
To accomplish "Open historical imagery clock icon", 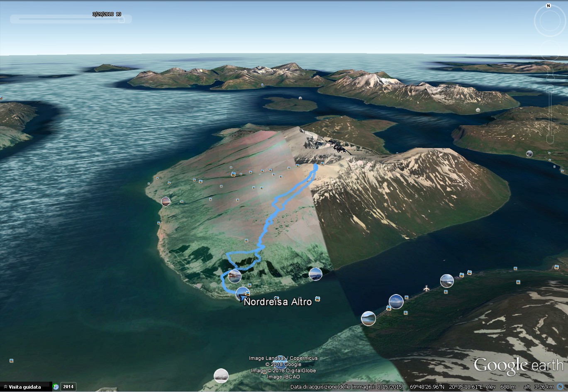I will click(56, 387).
